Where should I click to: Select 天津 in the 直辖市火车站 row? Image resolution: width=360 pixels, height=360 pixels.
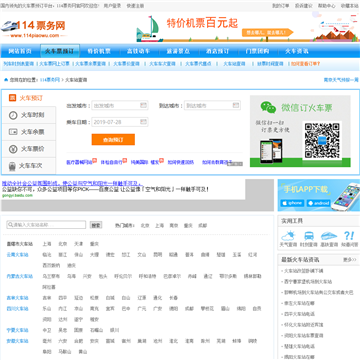pyautogui.click(x=78, y=244)
